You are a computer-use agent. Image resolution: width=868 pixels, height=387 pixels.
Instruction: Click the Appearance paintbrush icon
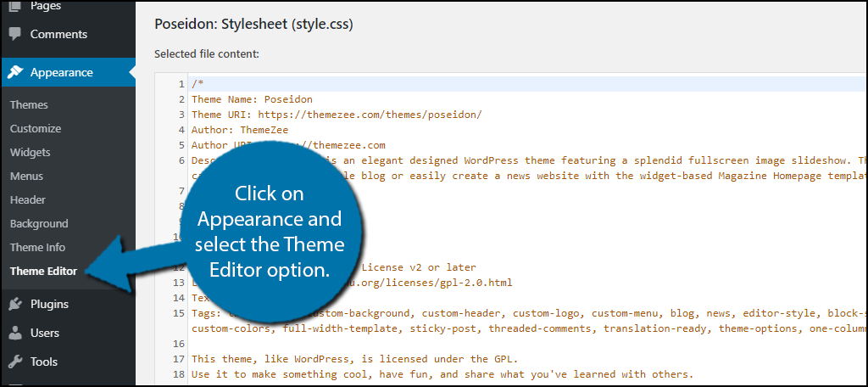(x=15, y=72)
